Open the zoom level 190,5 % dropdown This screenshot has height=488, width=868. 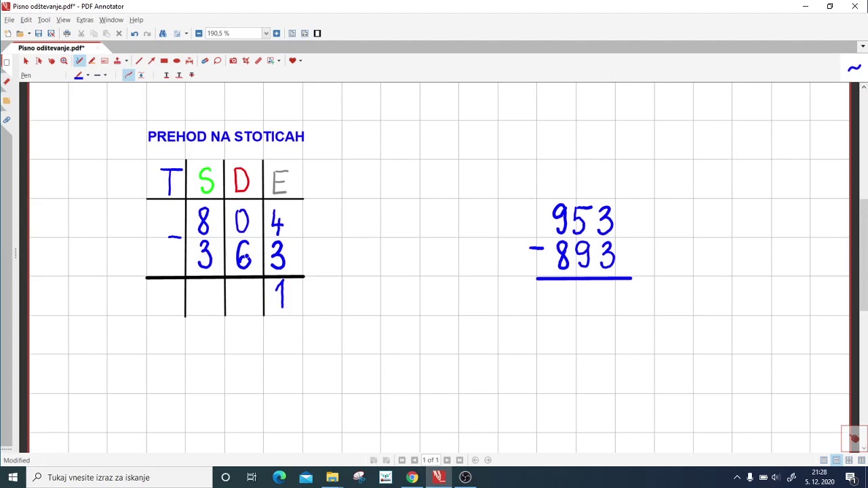[266, 33]
